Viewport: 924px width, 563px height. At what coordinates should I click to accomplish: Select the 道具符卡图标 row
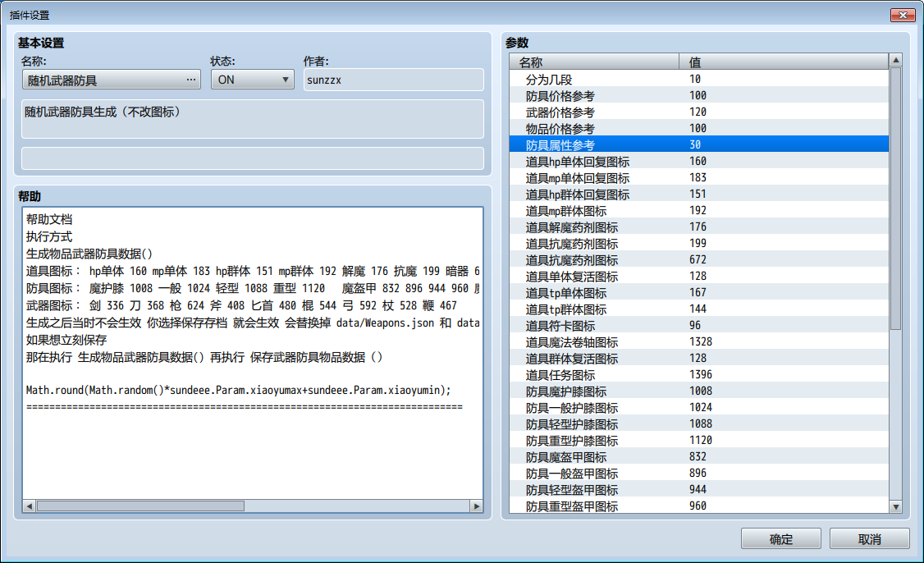(x=699, y=326)
